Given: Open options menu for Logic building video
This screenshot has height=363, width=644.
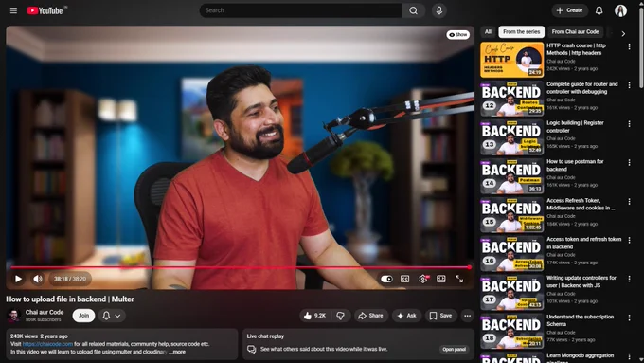Looking at the screenshot, I should (x=629, y=124).
